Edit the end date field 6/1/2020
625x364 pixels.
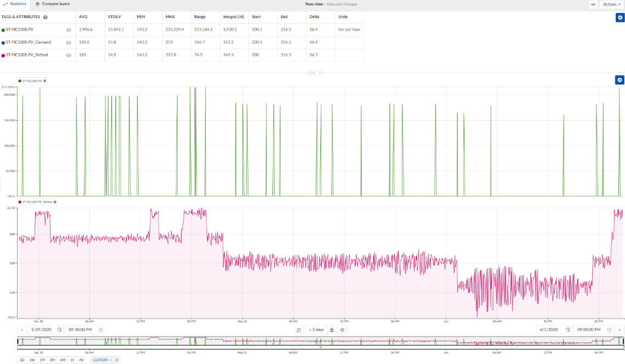point(549,329)
